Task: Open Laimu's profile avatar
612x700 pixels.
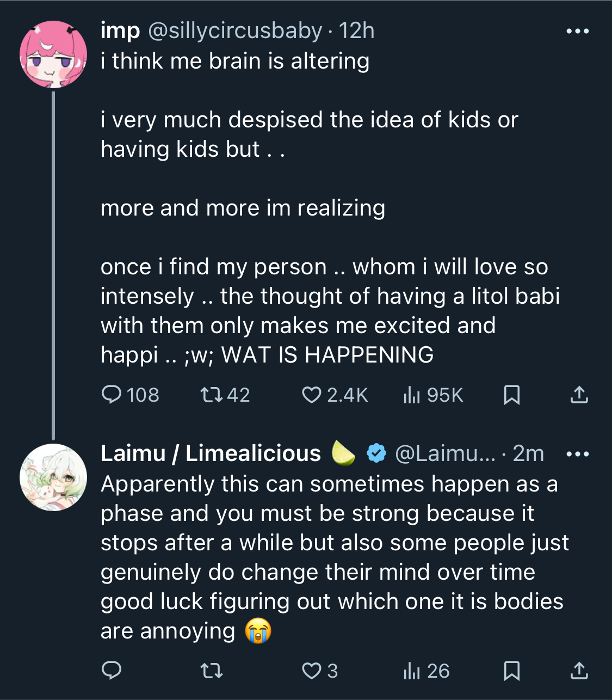Action: (x=53, y=477)
